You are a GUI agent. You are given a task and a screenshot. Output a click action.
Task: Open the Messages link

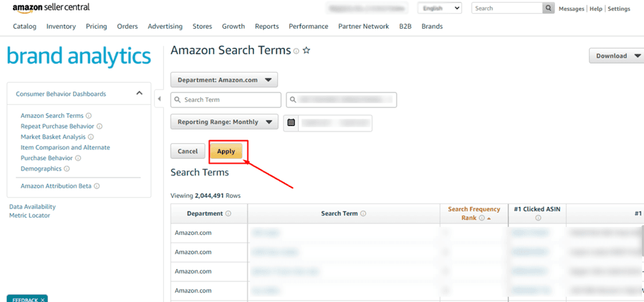tap(571, 9)
